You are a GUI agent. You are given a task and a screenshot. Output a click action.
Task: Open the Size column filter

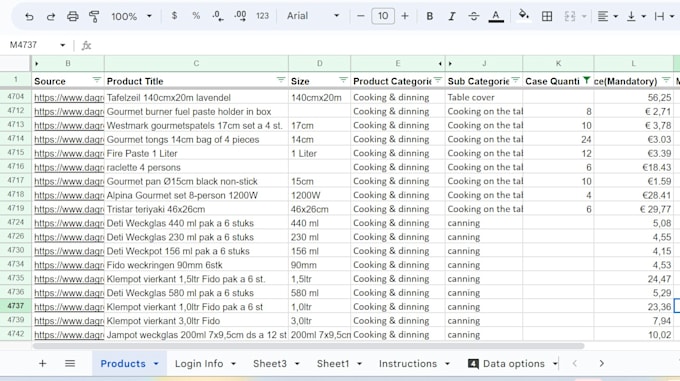tap(343, 80)
